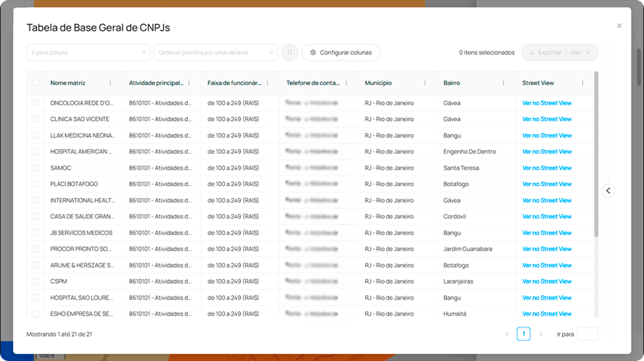This screenshot has width=644, height=361.
Task: Toggle the select-all header checkbox
Action: pyautogui.click(x=35, y=83)
